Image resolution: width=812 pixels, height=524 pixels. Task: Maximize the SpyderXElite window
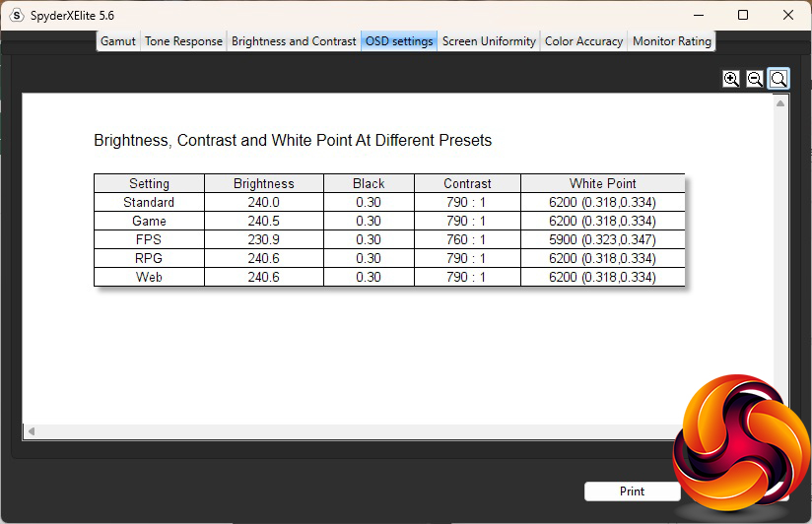point(743,15)
